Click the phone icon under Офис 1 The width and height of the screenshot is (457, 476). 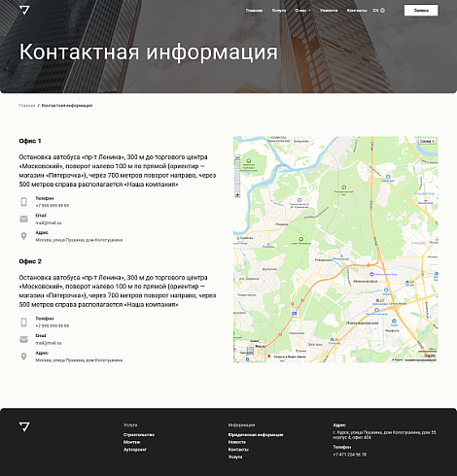tap(23, 202)
